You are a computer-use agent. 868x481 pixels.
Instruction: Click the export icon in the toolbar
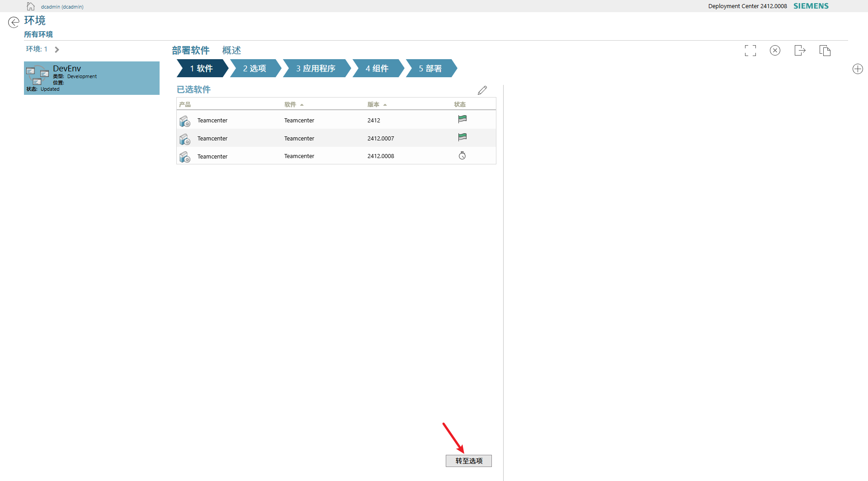coord(800,51)
